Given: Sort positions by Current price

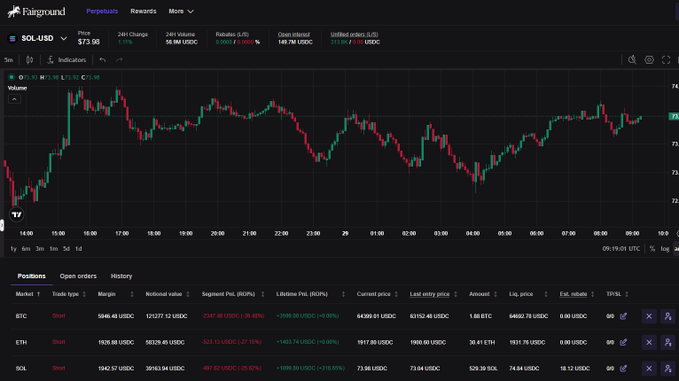Looking at the screenshot, I should (377, 294).
